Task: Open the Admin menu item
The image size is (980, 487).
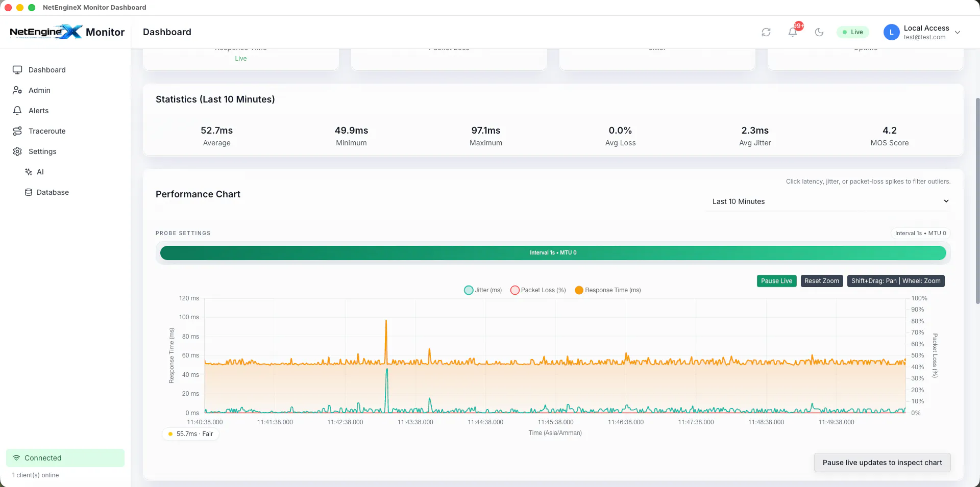Action: coord(65,90)
